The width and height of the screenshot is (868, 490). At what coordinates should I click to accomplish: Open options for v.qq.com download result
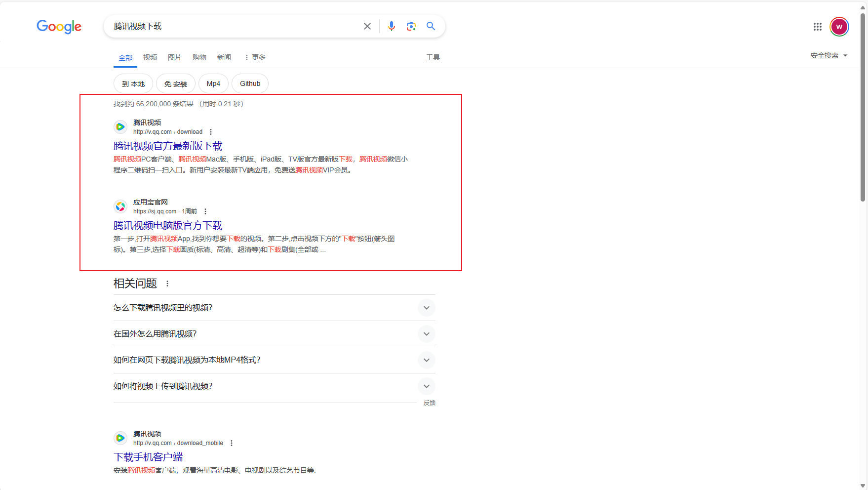point(211,132)
